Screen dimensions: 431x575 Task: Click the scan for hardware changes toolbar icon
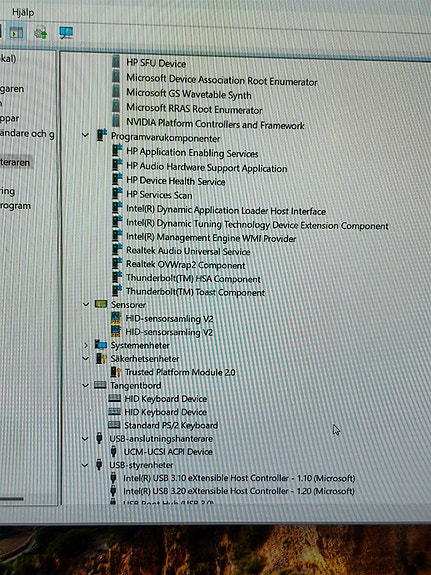[40, 33]
